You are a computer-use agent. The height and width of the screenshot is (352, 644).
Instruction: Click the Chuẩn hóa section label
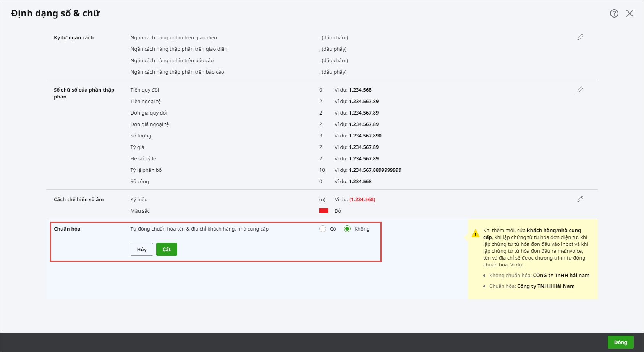pyautogui.click(x=67, y=229)
